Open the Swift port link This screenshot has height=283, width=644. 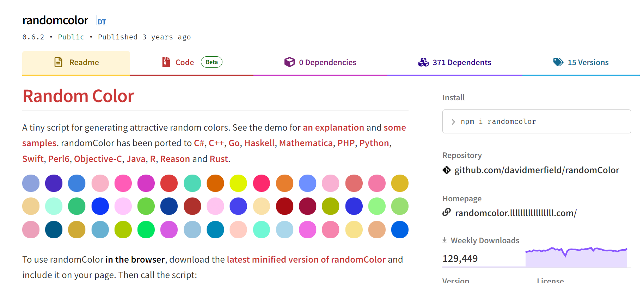coord(33,159)
